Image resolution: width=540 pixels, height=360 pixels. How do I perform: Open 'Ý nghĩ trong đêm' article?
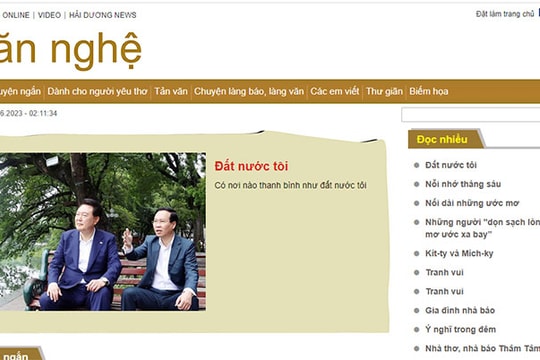point(460,329)
